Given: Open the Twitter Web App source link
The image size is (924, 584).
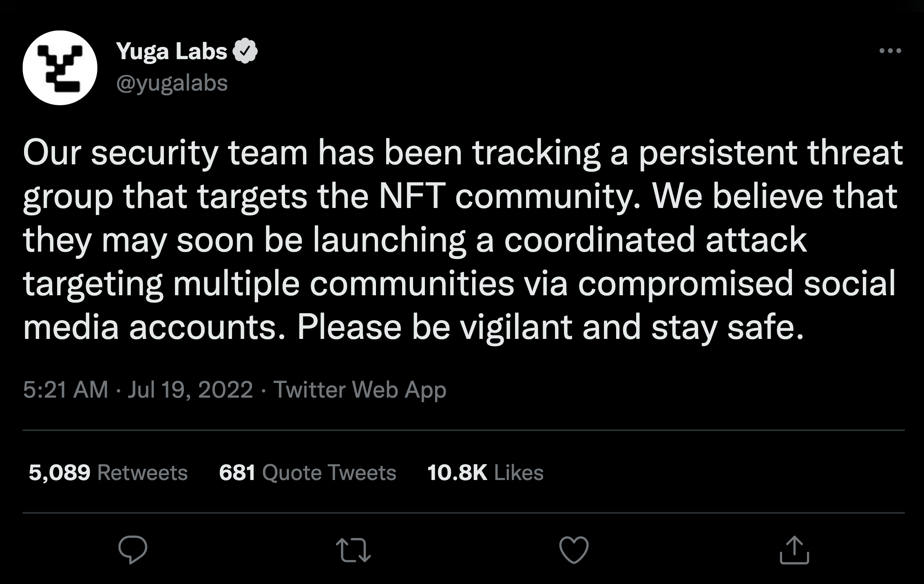Looking at the screenshot, I should tap(360, 389).
